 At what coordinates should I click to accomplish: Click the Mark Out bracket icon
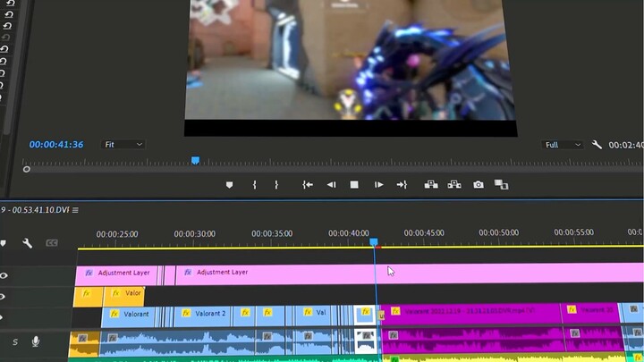tap(276, 185)
